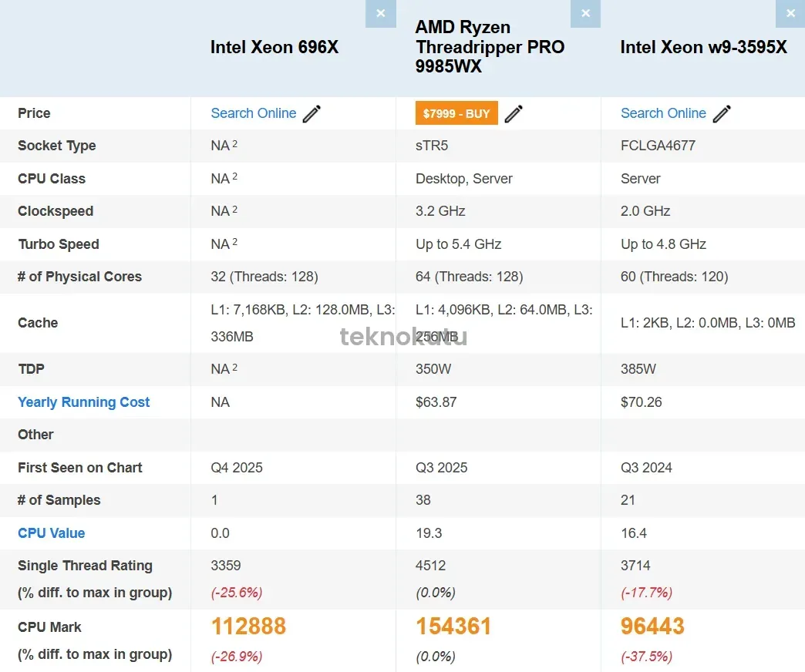Select the 38 samples value
The width and height of the screenshot is (805, 672).
pyautogui.click(x=423, y=500)
